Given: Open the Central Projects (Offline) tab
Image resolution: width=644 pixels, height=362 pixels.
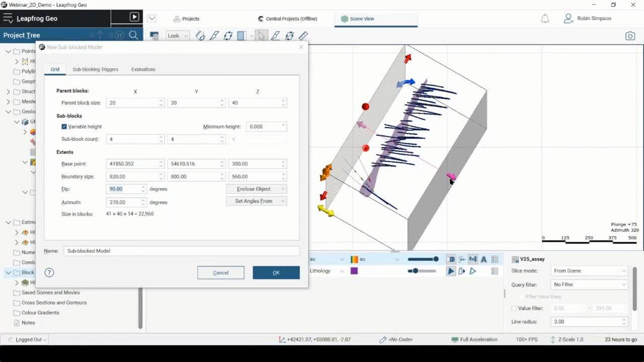Looking at the screenshot, I should tap(287, 19).
